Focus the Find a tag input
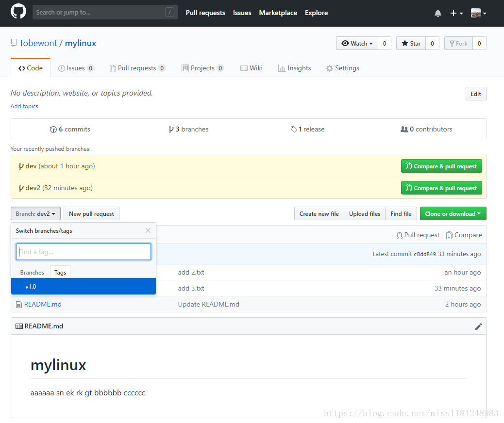This screenshot has height=423, width=504. tap(84, 252)
